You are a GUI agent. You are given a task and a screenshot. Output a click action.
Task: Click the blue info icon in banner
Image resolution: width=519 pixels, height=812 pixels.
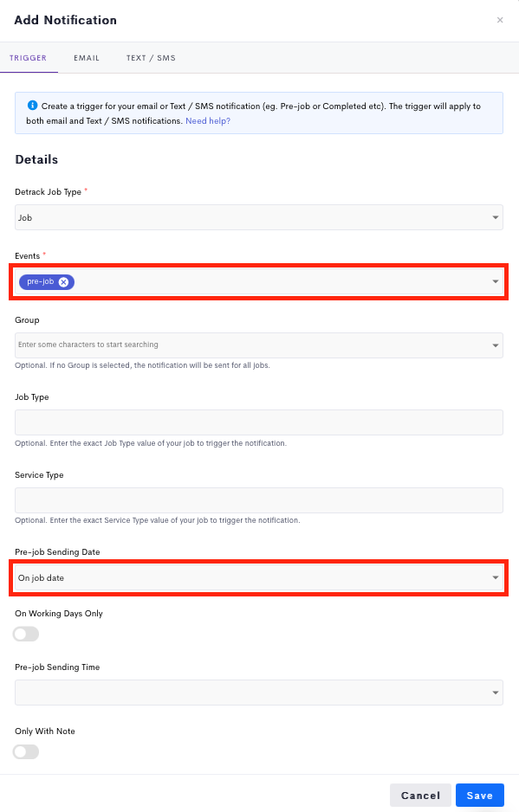pyautogui.click(x=32, y=105)
